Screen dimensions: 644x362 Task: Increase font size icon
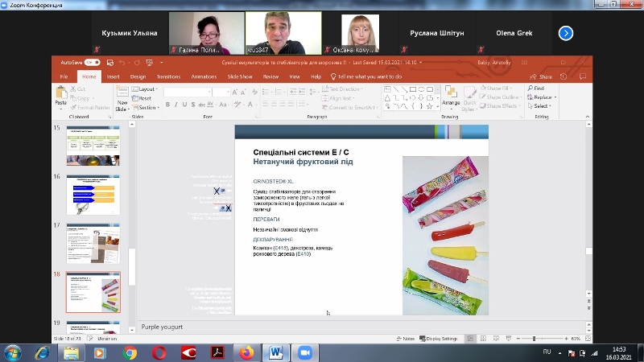point(235,93)
